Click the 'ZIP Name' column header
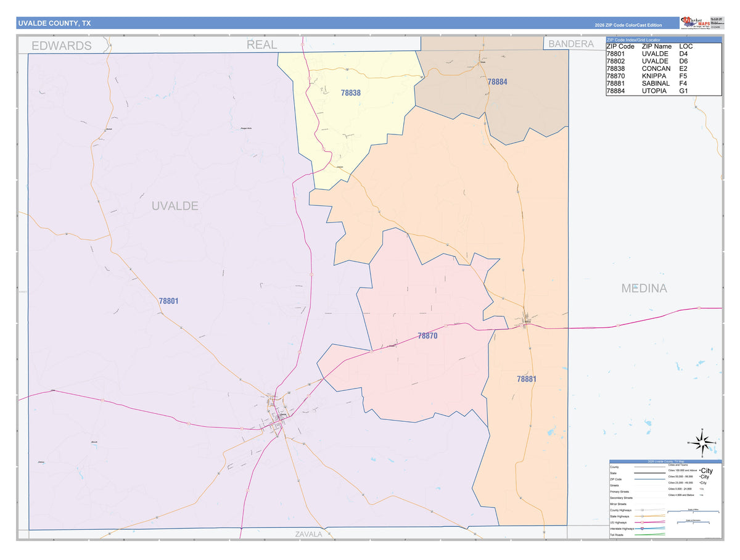This screenshot has height=560, width=740. pyautogui.click(x=657, y=46)
